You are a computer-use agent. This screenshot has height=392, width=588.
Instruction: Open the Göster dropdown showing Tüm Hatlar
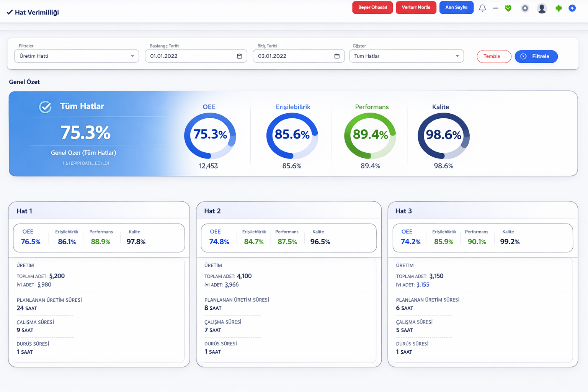click(x=406, y=56)
